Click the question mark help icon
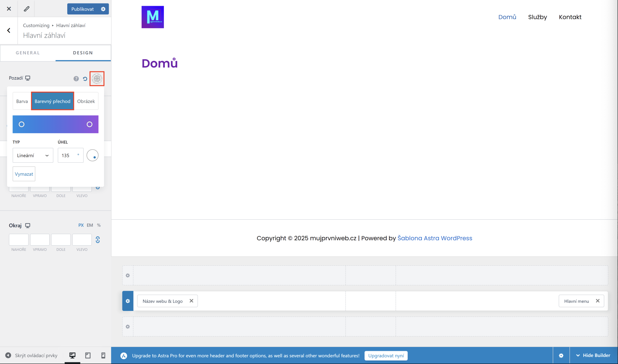 [76, 79]
